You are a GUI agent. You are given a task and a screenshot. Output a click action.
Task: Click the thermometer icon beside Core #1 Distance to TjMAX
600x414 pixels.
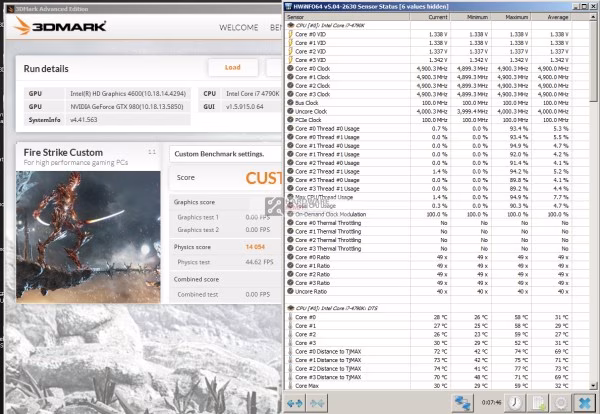(290, 360)
